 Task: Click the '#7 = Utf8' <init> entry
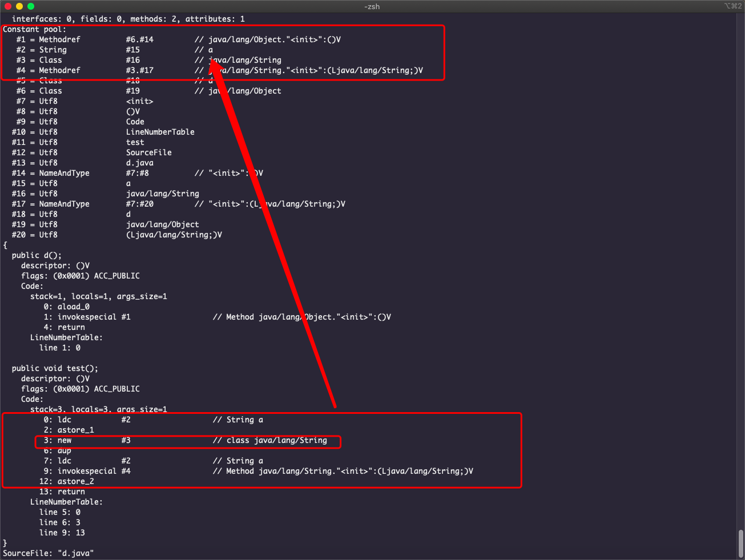coord(85,101)
